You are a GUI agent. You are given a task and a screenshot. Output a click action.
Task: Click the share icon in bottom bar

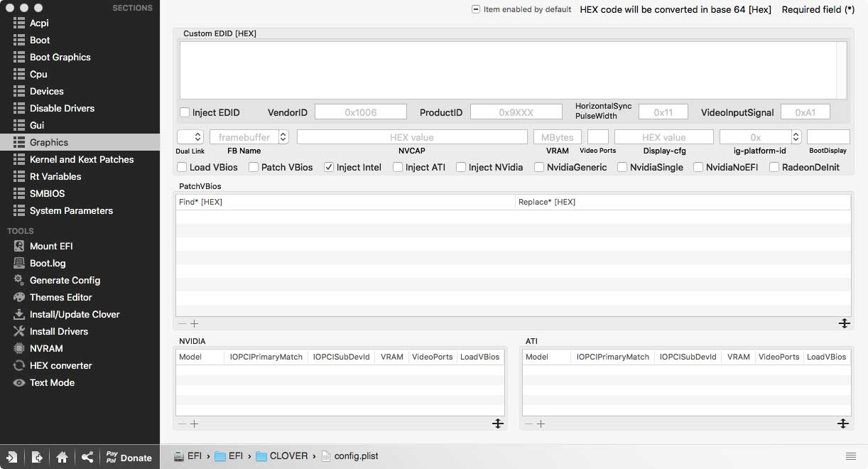click(x=87, y=457)
